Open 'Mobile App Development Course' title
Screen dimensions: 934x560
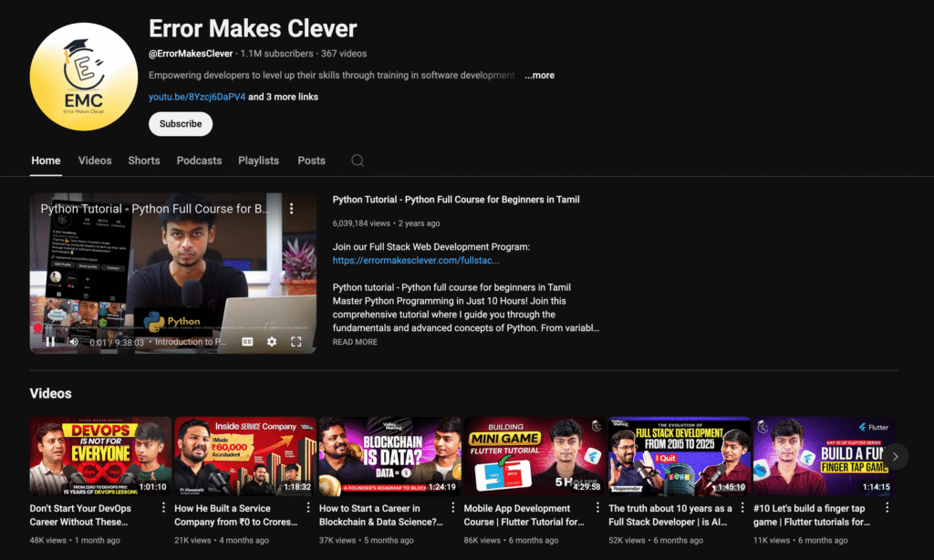[524, 514]
